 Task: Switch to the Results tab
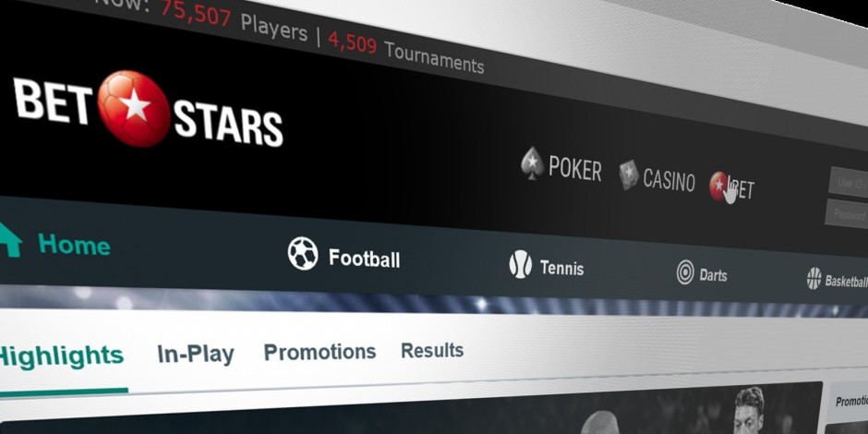[432, 350]
